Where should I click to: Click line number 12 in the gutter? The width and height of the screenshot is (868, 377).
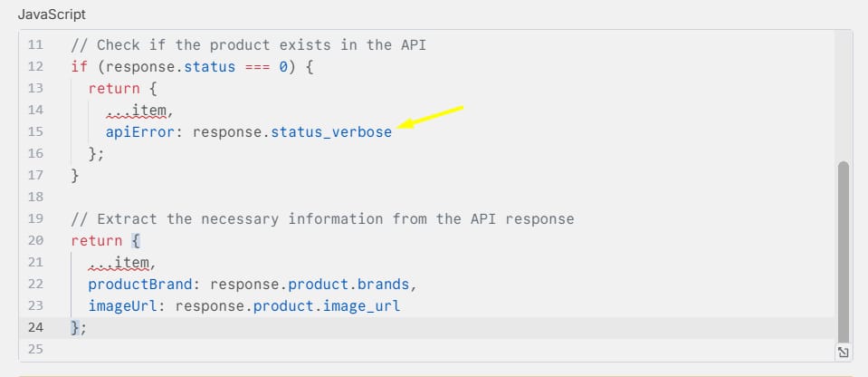click(35, 67)
